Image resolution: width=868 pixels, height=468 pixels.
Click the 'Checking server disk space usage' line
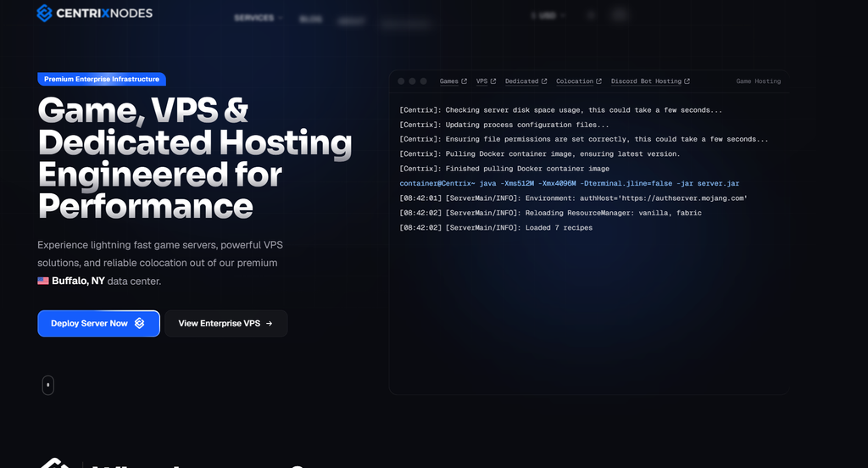[561, 110]
